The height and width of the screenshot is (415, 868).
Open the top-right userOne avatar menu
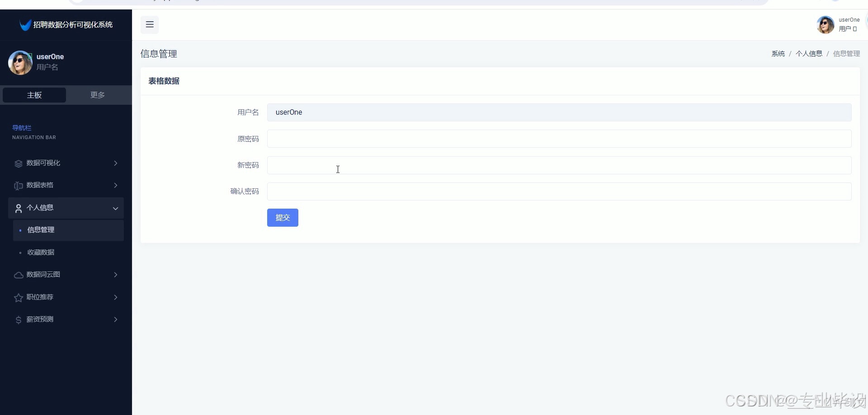pyautogui.click(x=826, y=25)
